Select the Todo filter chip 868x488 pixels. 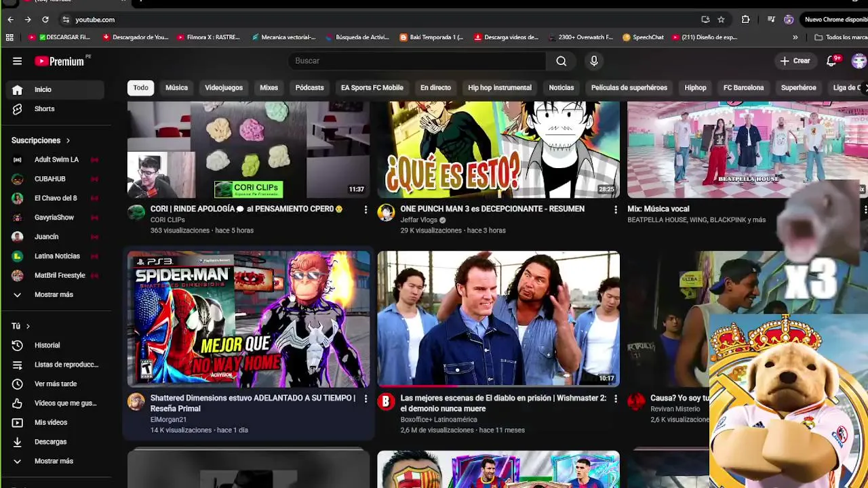140,87
